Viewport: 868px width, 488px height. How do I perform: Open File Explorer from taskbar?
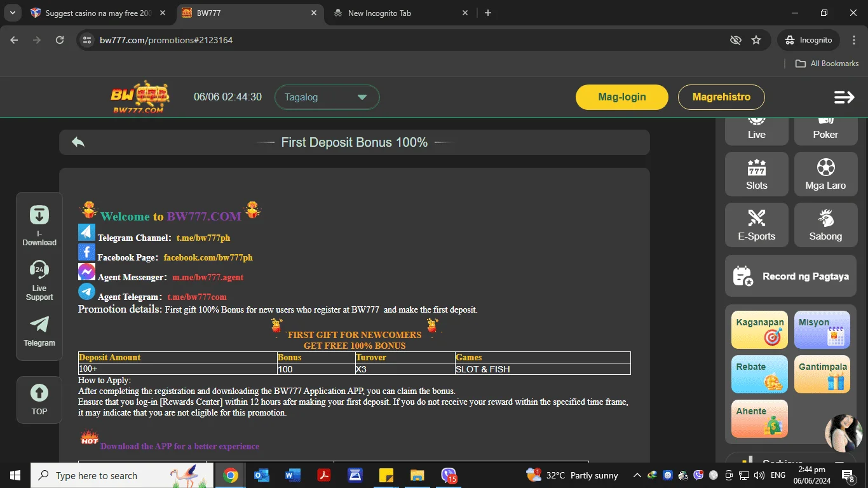tap(417, 475)
